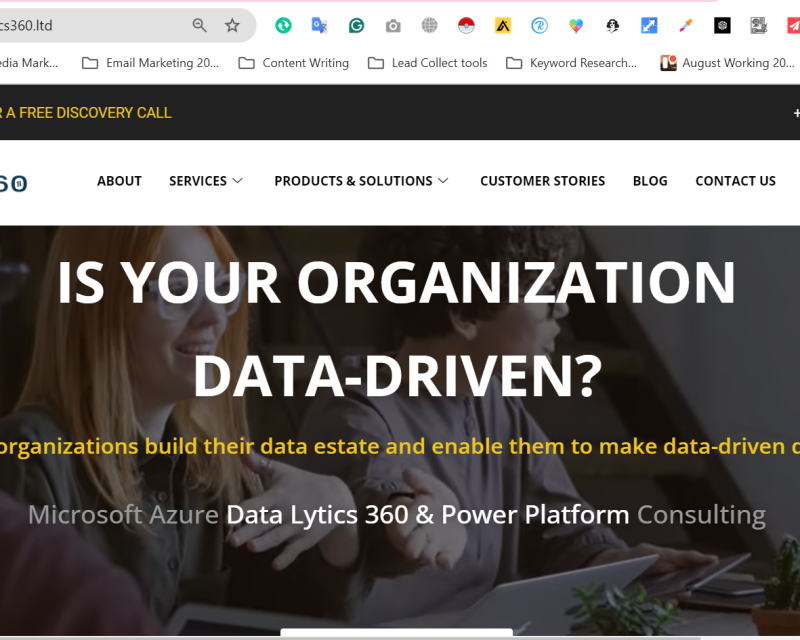Open Products & Solutions menu item
This screenshot has height=640, width=800.
click(x=353, y=181)
